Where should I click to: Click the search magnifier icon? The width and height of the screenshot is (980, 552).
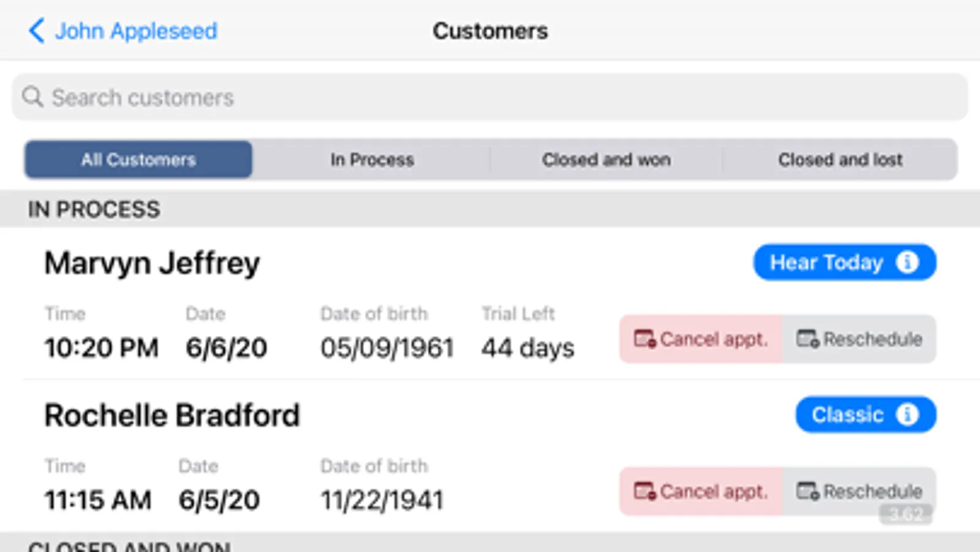32,97
